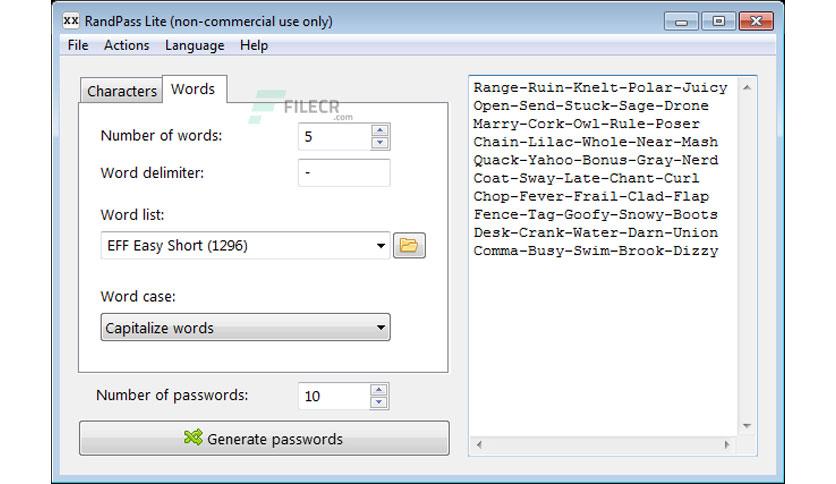836x484 pixels.
Task: Expand the EFF Easy Short word list dropdown
Action: click(x=381, y=246)
